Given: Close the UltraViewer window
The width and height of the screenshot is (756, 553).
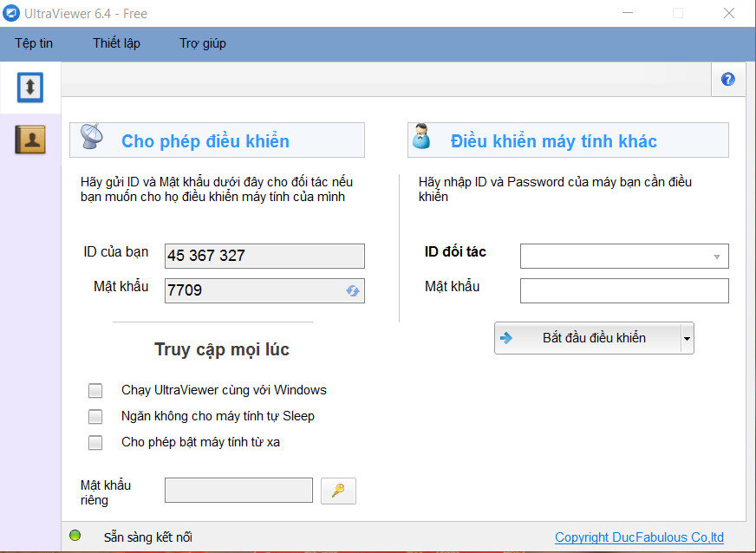Looking at the screenshot, I should [729, 13].
